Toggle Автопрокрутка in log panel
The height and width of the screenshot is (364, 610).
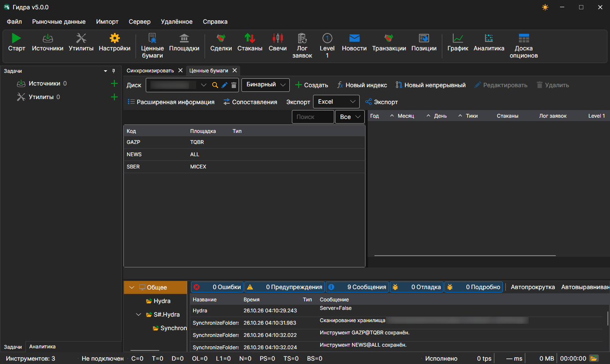pyautogui.click(x=532, y=287)
